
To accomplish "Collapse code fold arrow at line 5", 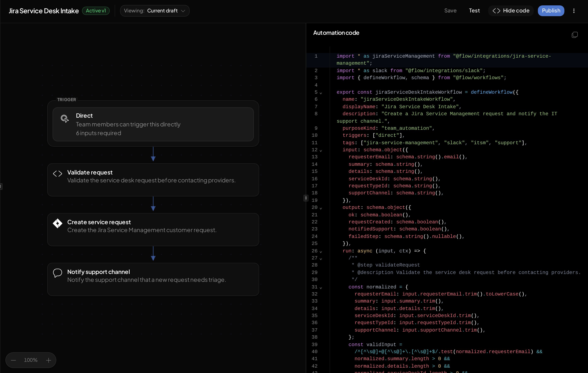I will [321, 93].
